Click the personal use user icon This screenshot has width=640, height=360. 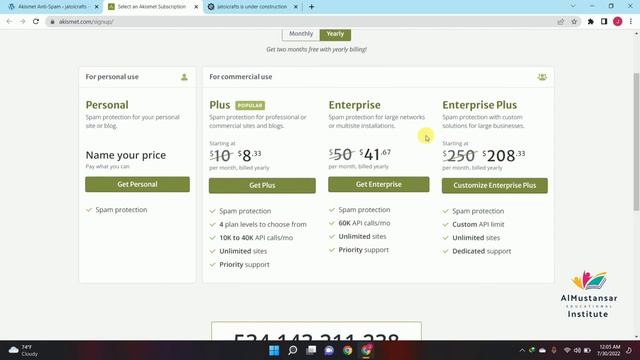[x=184, y=77]
